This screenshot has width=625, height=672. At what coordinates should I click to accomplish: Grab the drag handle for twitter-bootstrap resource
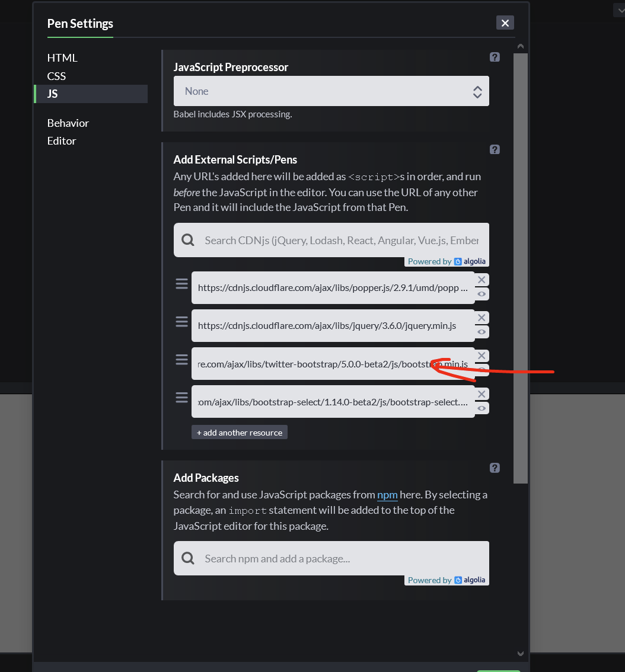coord(182,360)
